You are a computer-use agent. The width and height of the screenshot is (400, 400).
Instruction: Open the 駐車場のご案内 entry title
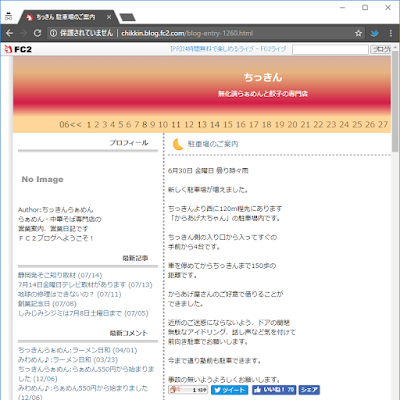pos(213,144)
